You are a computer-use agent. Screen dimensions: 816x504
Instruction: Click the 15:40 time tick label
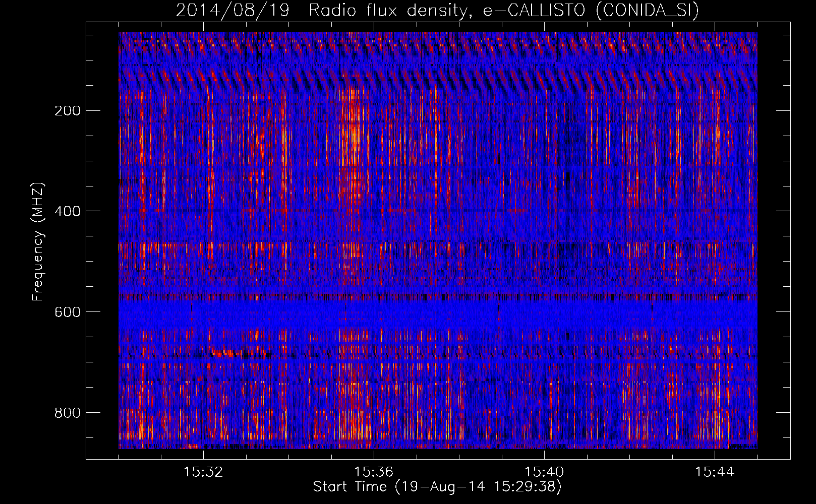coord(544,472)
